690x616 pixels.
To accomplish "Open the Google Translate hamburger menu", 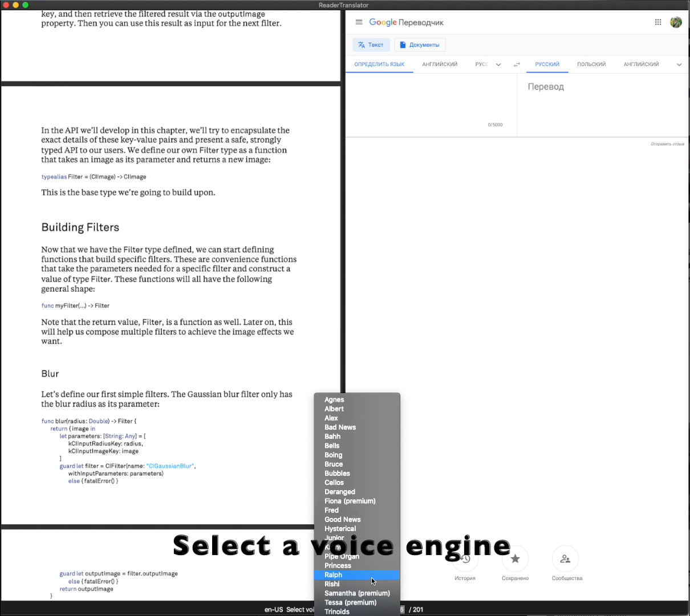I will click(x=359, y=22).
